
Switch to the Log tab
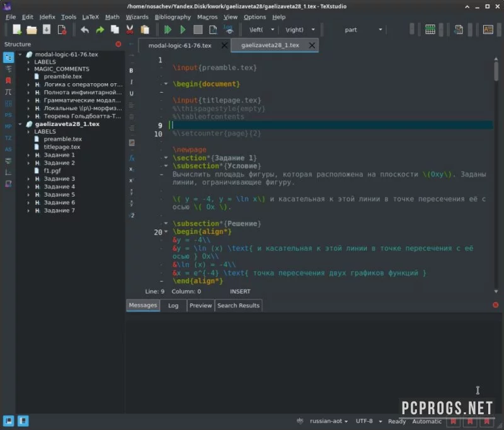[173, 306]
